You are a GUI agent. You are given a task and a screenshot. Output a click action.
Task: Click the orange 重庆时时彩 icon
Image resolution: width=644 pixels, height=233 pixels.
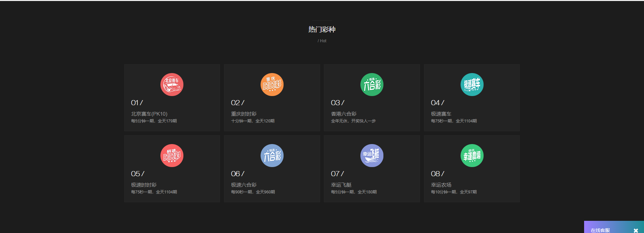[x=272, y=85]
